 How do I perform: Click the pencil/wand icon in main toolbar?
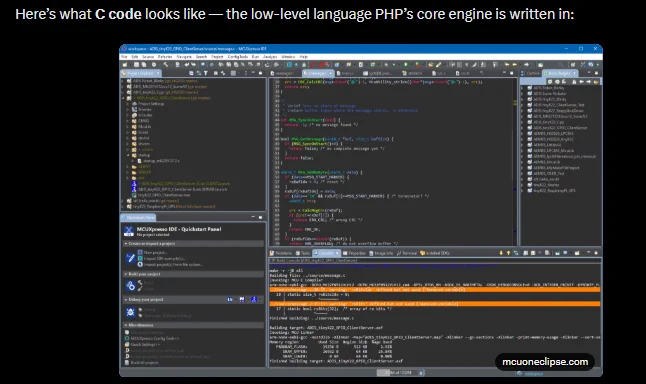click(x=438, y=65)
